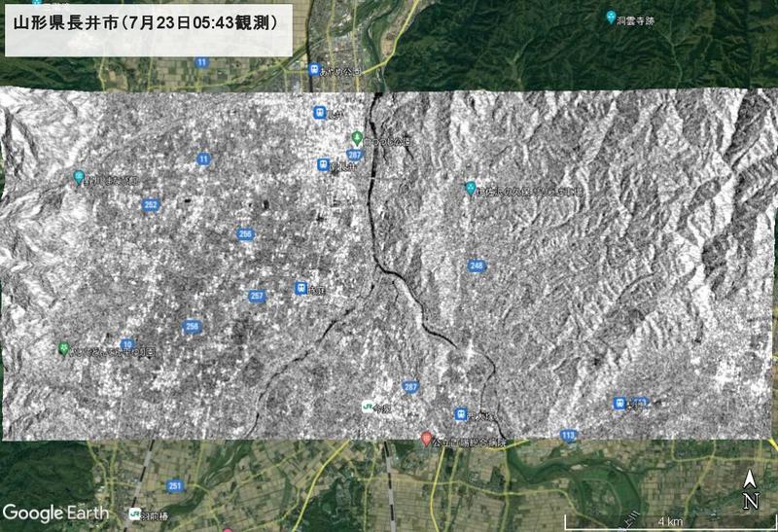The height and width of the screenshot is (532, 778).
Task: Click the Route 252 road shield
Action: [150, 204]
